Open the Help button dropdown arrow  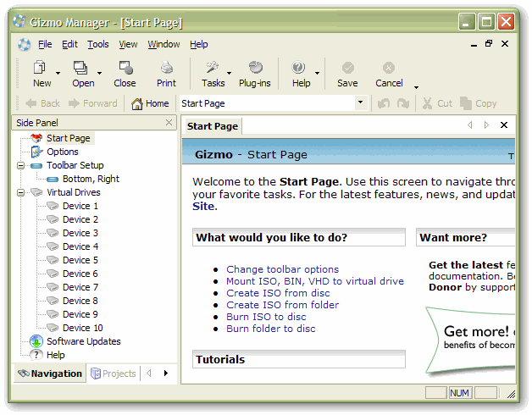(317, 73)
